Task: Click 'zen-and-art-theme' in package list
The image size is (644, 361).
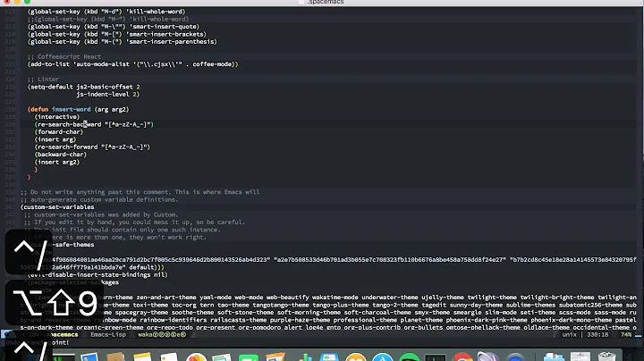Action: [x=166, y=297]
